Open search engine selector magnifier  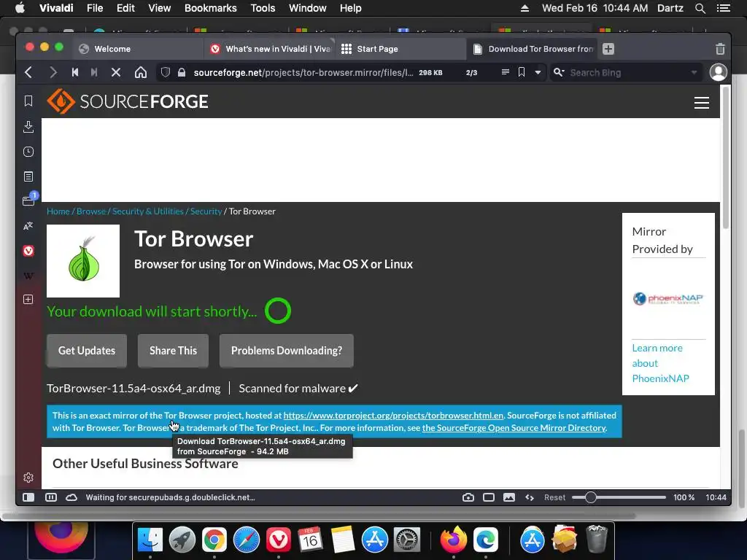(559, 72)
